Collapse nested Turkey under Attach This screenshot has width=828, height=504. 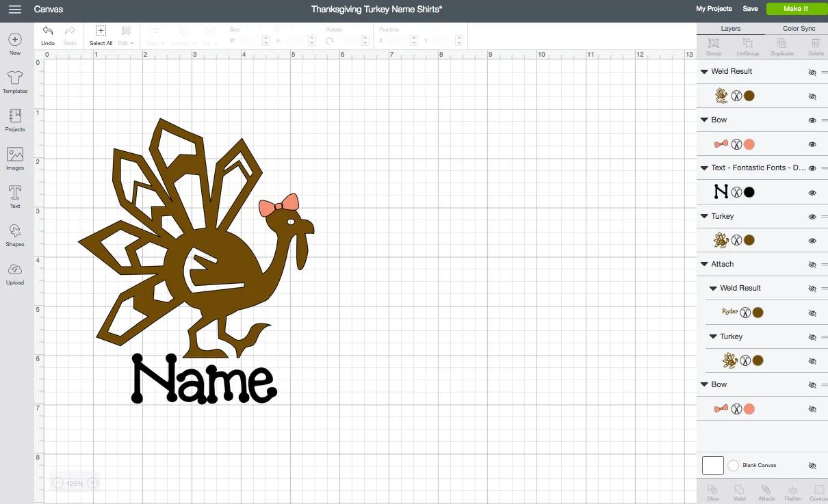[713, 336]
